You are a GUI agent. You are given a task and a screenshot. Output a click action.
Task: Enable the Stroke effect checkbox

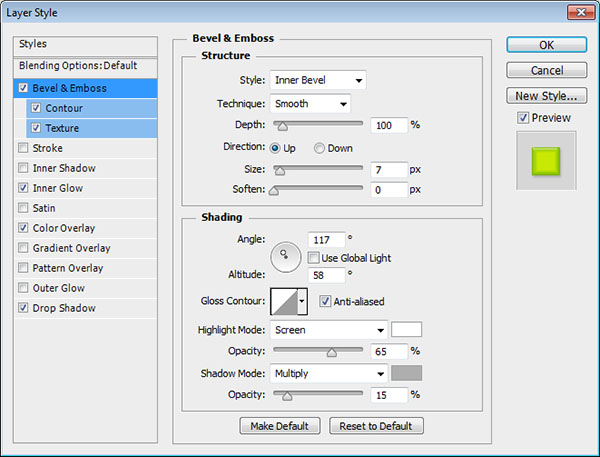coord(23,148)
